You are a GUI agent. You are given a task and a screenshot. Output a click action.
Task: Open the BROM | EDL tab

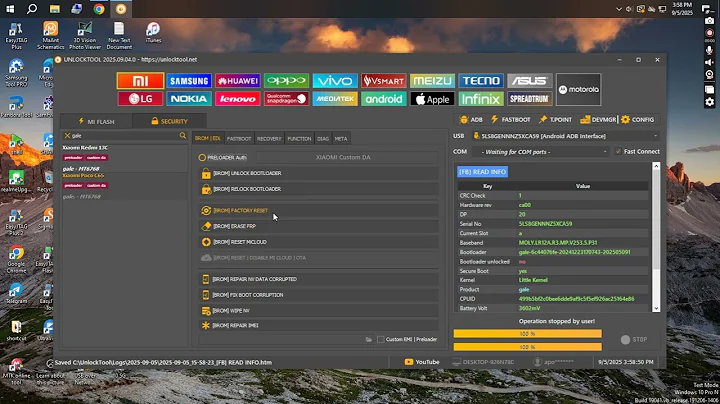click(208, 139)
